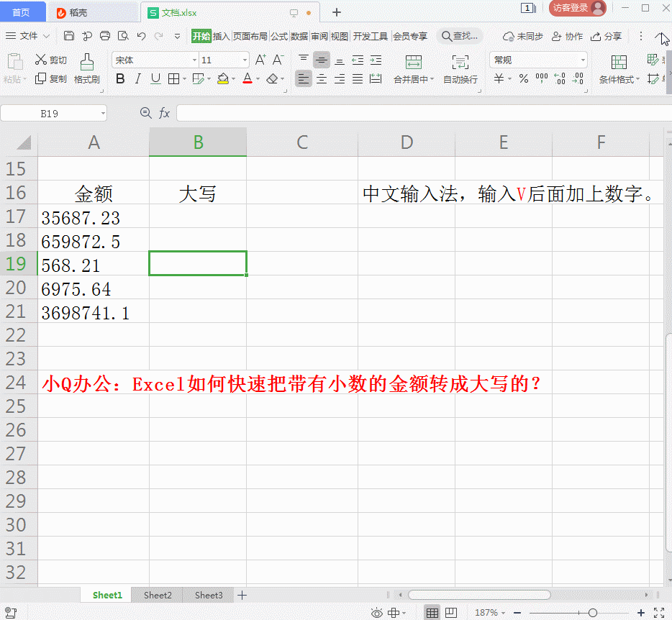Open Print Preview icon
The width and height of the screenshot is (672, 620).
[x=124, y=36]
